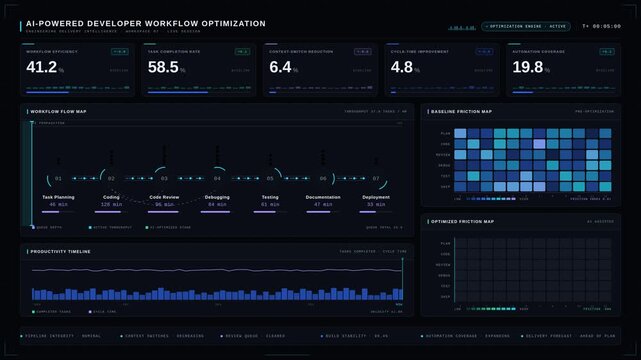This screenshot has height=360, width=641.
Task: Click the delta badge on Task Completion Rate card
Action: pyautogui.click(x=242, y=51)
